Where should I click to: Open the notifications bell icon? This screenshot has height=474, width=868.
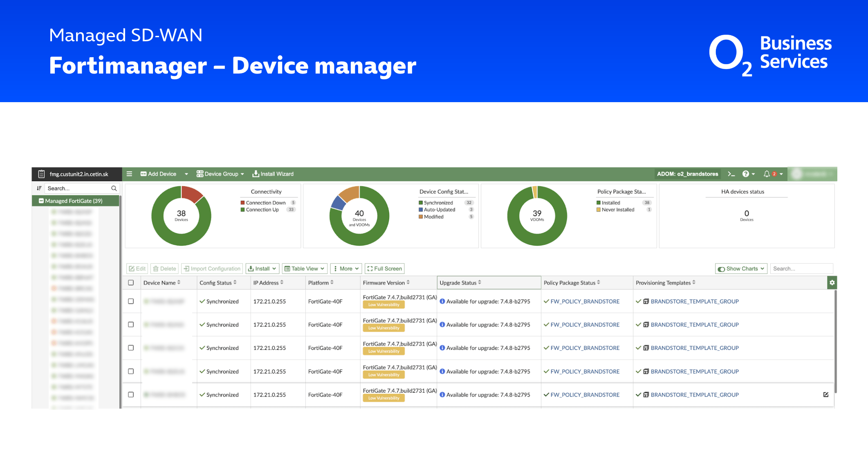click(x=767, y=174)
